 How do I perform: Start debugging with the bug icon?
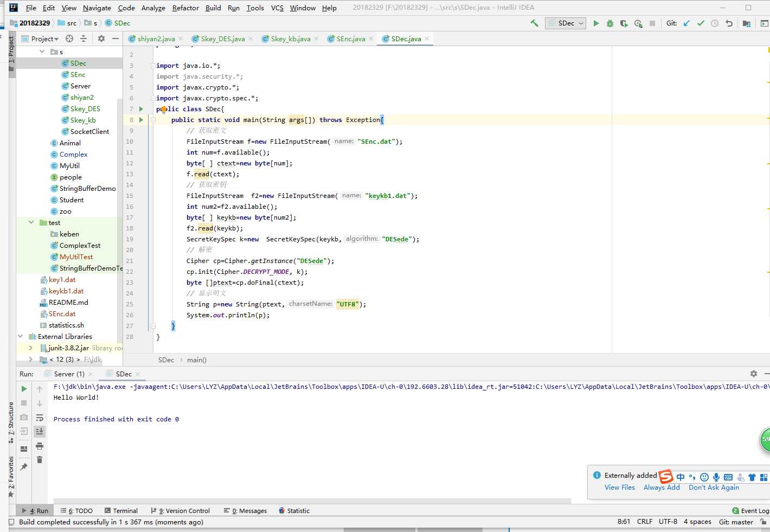pos(610,23)
